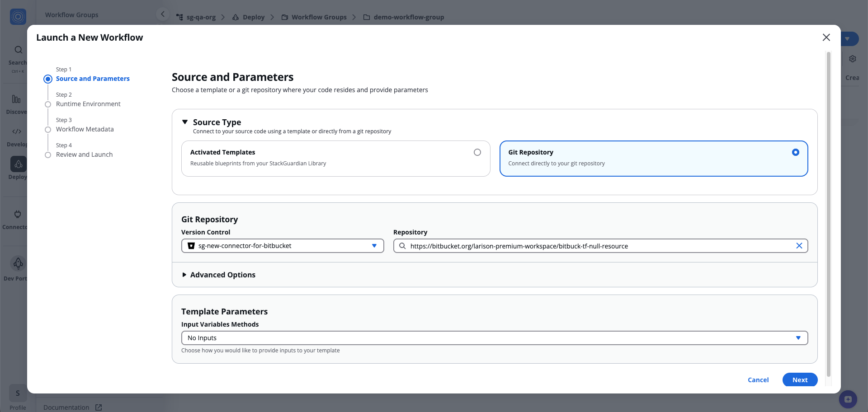Click the Step 2 Runtime Environment step circle
Viewport: 868px width, 412px height.
pyautogui.click(x=48, y=104)
